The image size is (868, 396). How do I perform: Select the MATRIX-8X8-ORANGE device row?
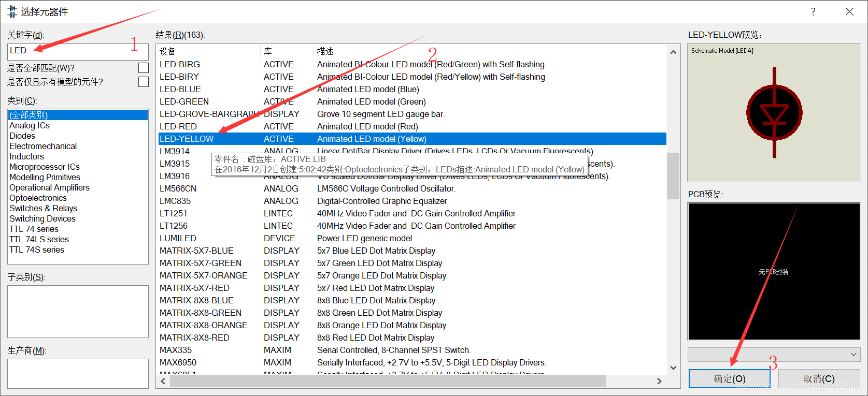[412, 325]
